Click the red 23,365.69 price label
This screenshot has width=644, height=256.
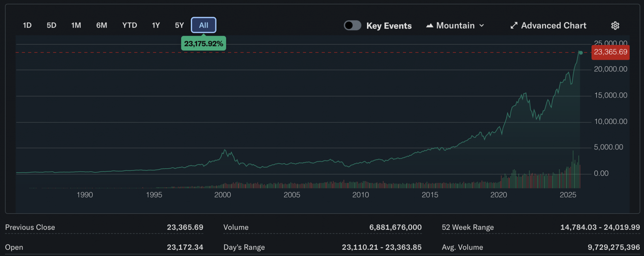[x=610, y=52]
